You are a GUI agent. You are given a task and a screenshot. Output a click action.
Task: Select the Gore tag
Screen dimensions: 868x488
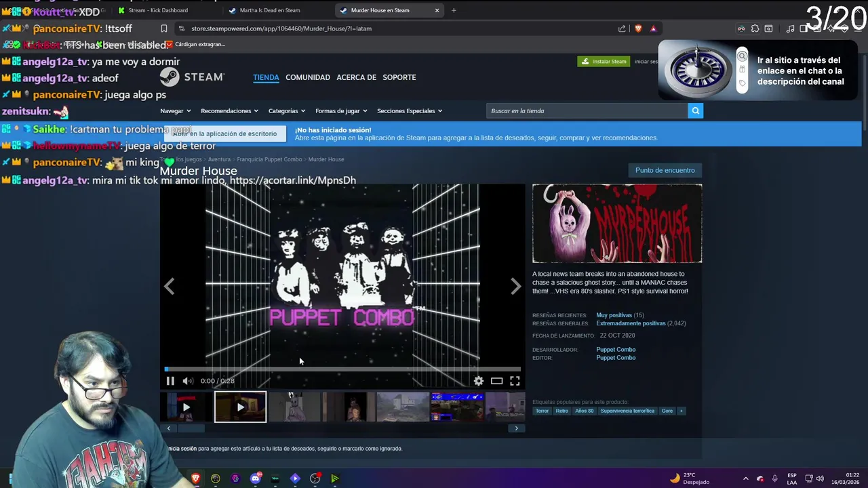(667, 411)
